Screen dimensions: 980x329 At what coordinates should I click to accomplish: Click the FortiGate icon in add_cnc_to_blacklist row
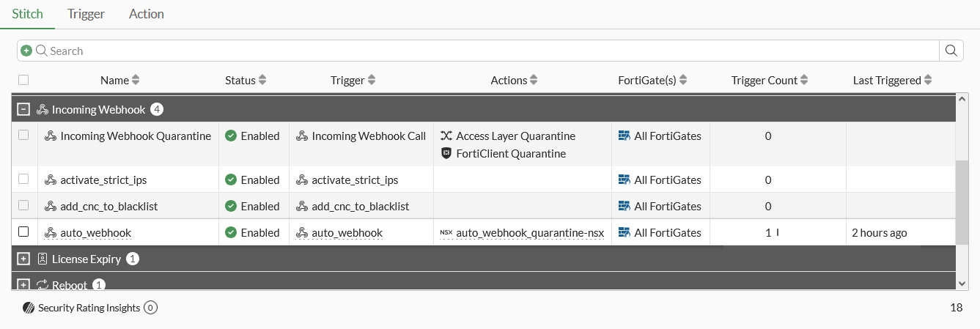tap(625, 206)
